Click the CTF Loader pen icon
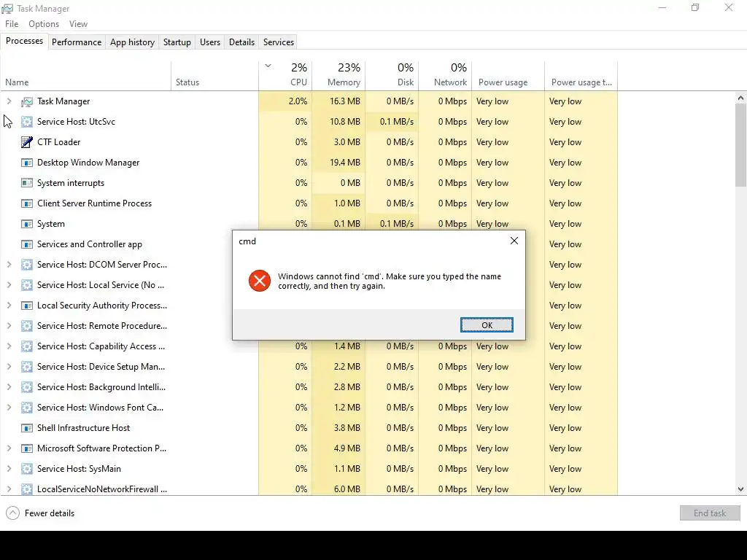The image size is (747, 560). click(x=27, y=142)
